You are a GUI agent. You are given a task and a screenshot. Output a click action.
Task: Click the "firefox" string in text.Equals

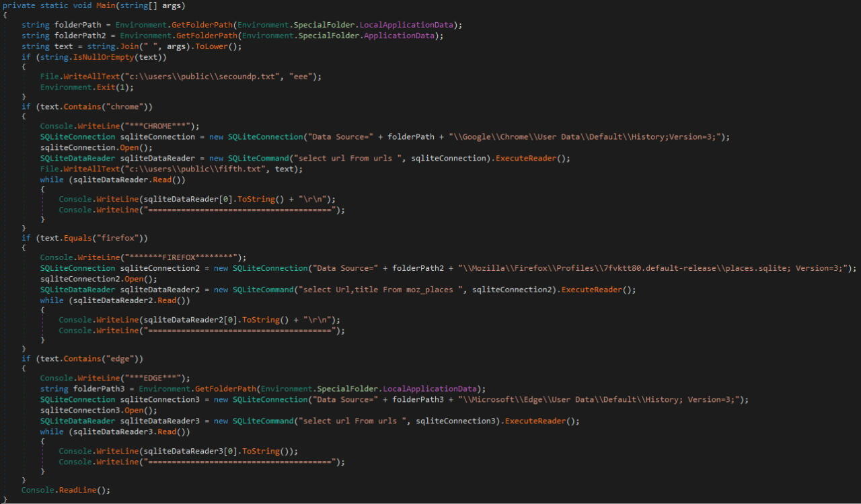click(122, 238)
